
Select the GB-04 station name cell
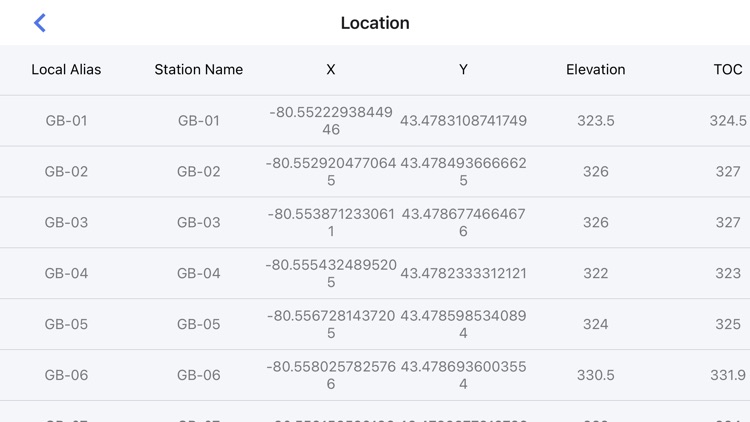pos(198,274)
